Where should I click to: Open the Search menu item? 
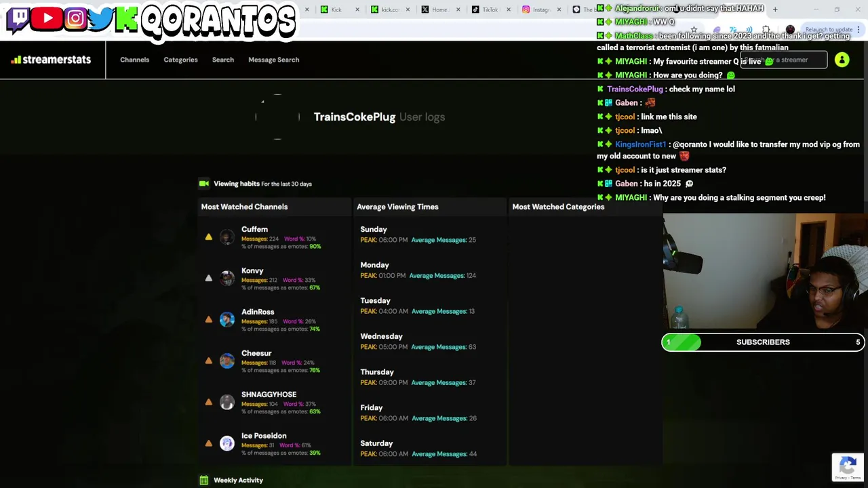[222, 60]
